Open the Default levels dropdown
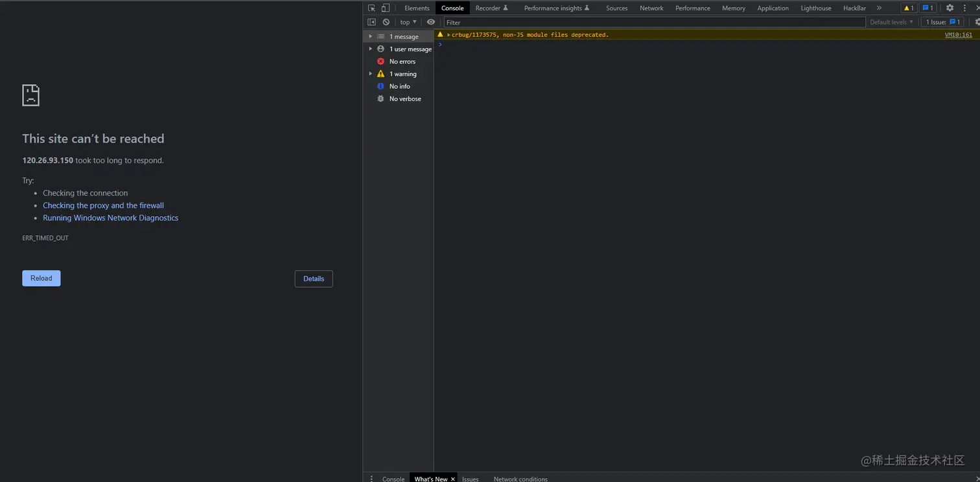Screen dimensions: 980x482 click(x=892, y=22)
